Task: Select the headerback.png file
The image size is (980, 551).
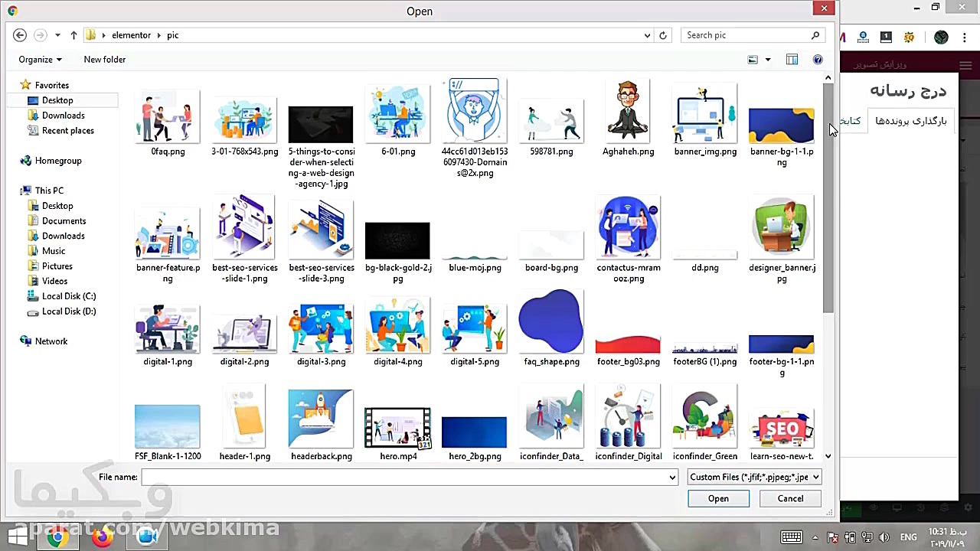Action: tap(322, 425)
